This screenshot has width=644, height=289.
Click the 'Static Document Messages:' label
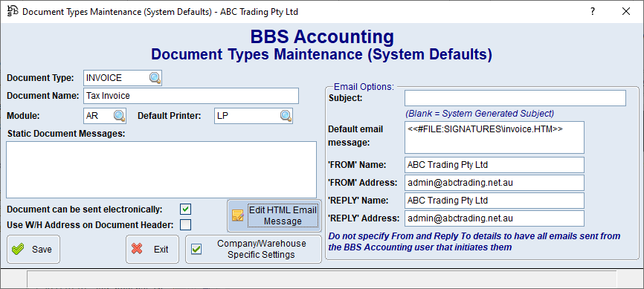pyautogui.click(x=65, y=134)
